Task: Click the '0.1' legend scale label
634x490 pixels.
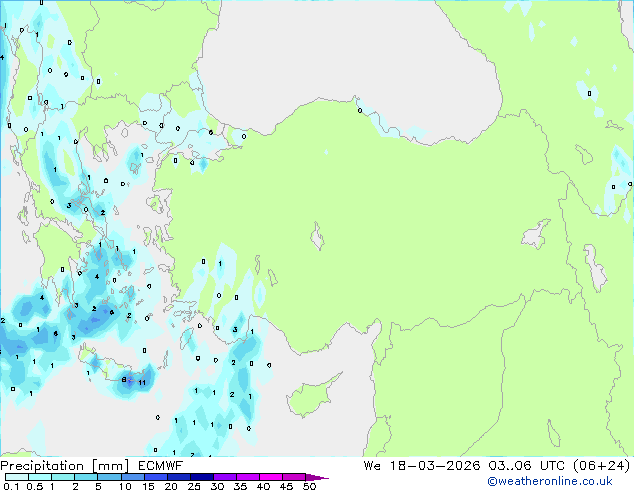Action: [x=11, y=486]
